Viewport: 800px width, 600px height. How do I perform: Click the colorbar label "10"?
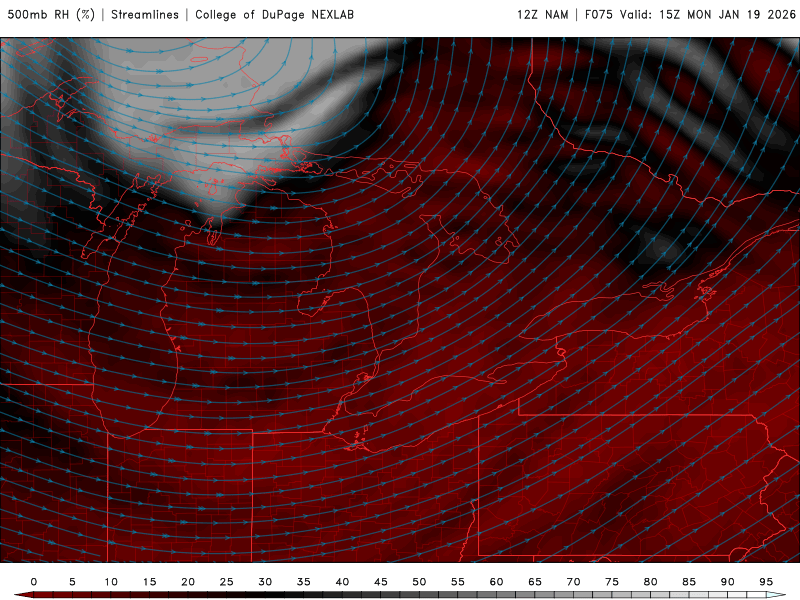pos(111,582)
